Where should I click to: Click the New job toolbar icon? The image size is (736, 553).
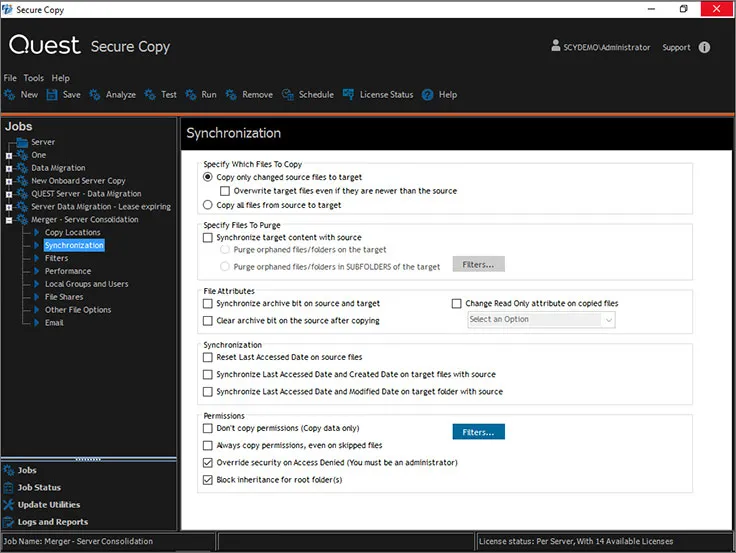[10, 95]
